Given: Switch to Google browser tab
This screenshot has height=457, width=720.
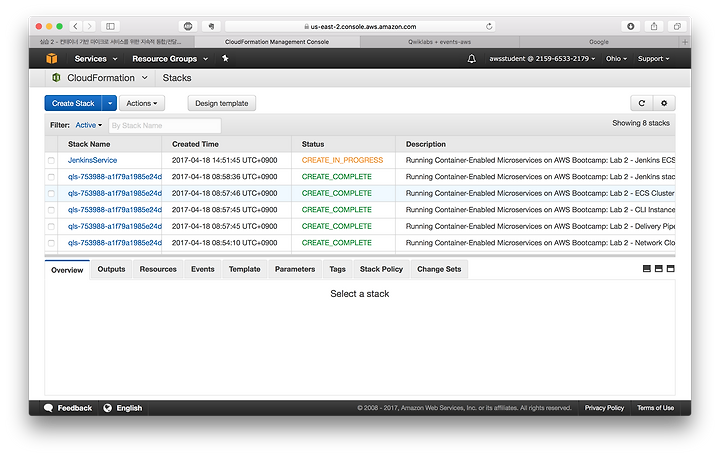Looking at the screenshot, I should 599,42.
